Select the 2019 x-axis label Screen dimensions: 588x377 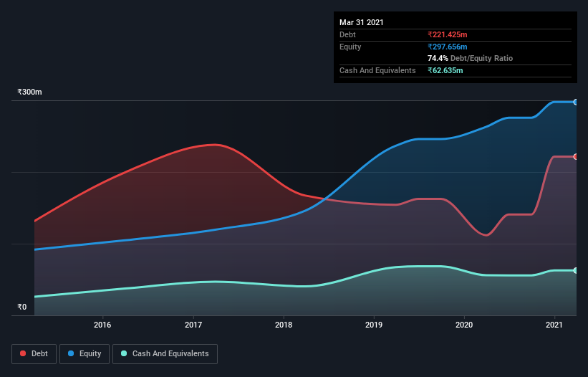(x=374, y=325)
